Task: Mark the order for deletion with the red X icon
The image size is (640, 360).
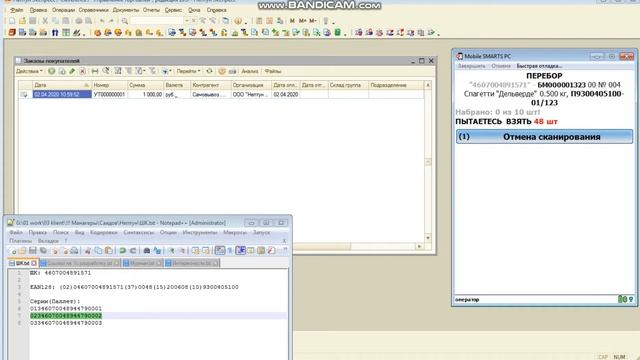Action: tap(82, 71)
